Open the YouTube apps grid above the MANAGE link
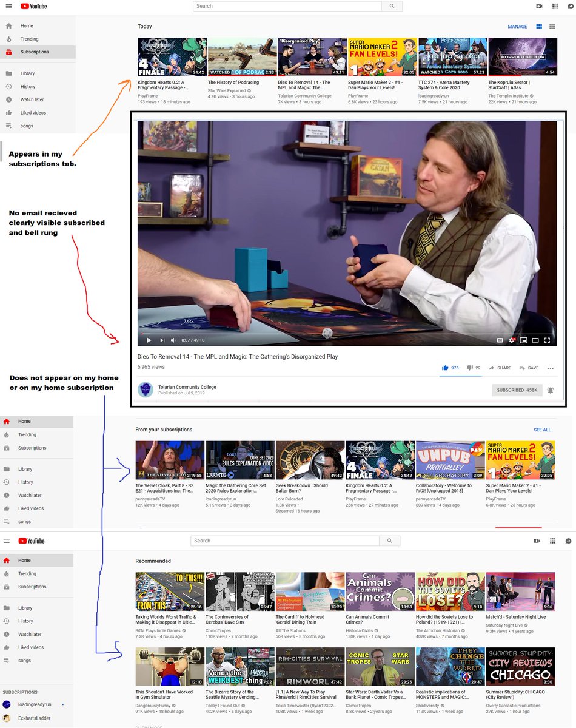Viewport: 576px width, 728px height. (x=554, y=6)
